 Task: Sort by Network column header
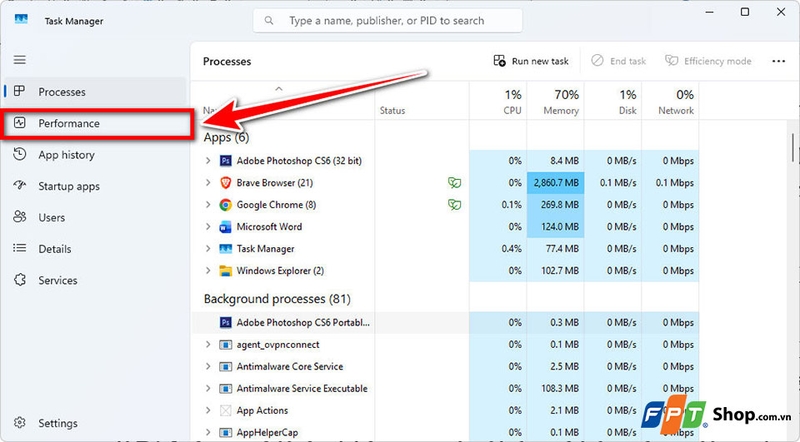(670, 101)
